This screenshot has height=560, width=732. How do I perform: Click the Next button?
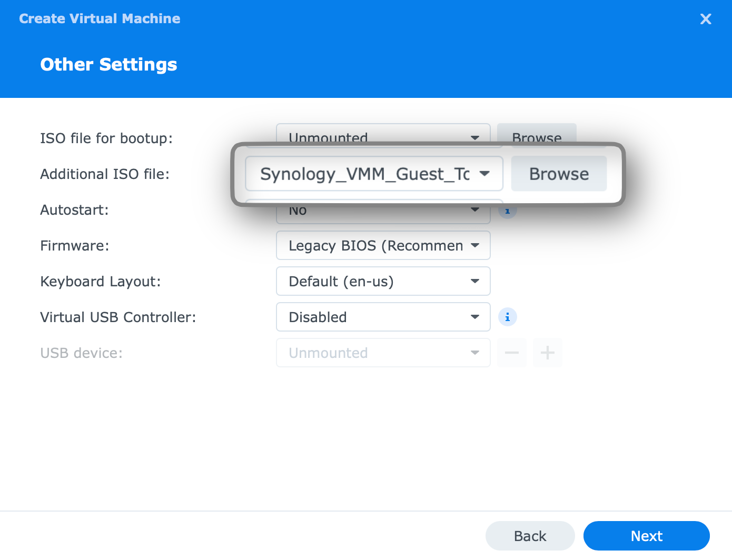pos(646,536)
